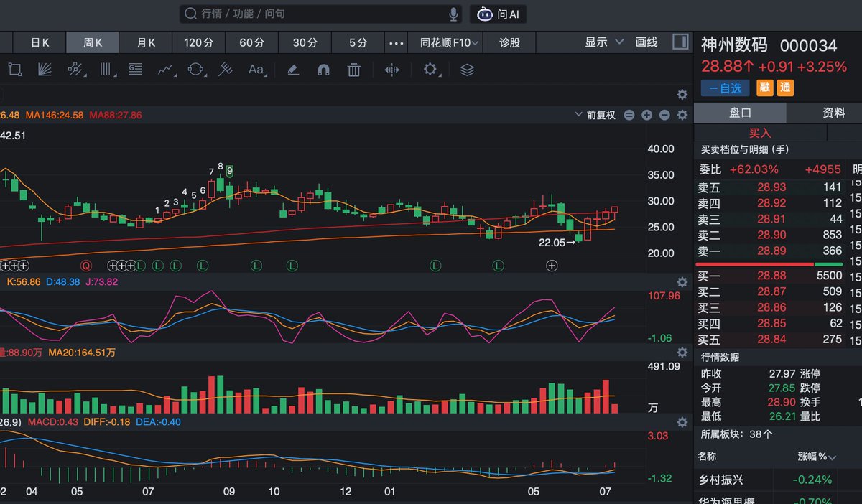This screenshot has height=504, width=862.
Task: Select the rectangle selection drawing tool
Action: point(14,70)
